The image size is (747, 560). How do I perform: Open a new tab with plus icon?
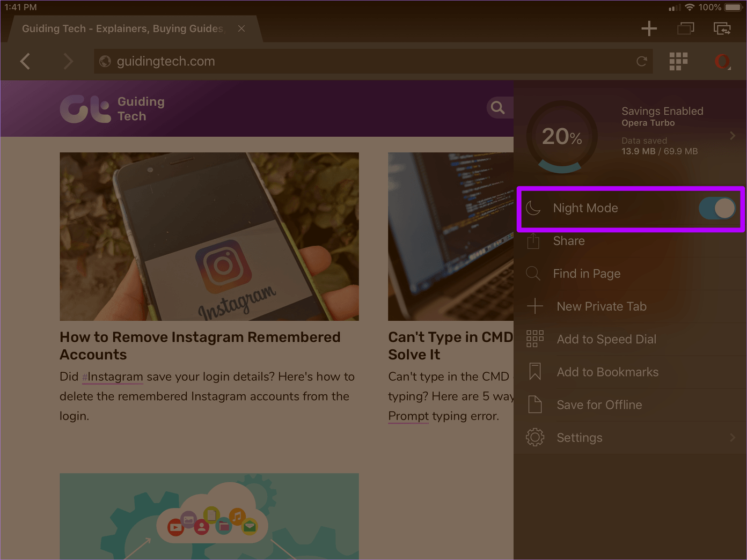(x=649, y=28)
